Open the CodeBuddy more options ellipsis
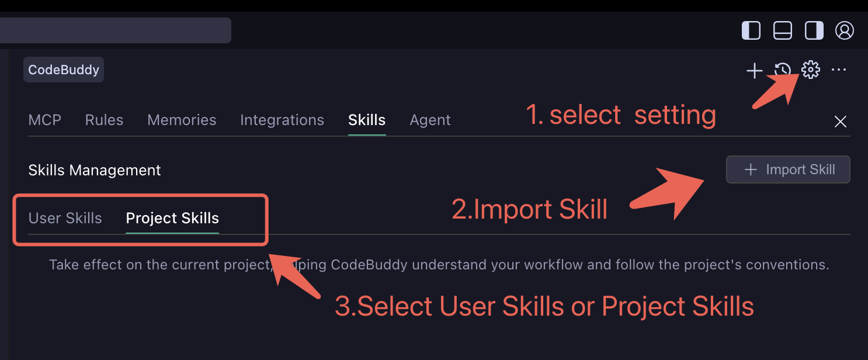The width and height of the screenshot is (868, 360). [x=839, y=70]
